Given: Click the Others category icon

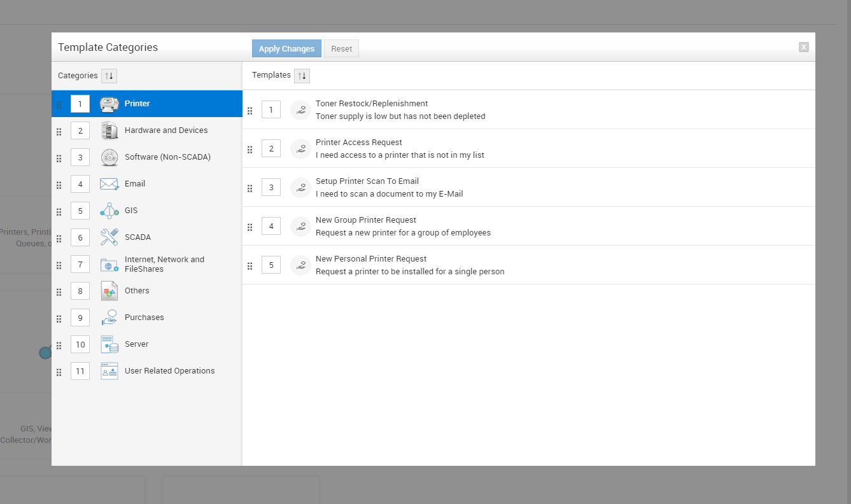Looking at the screenshot, I should 109,291.
